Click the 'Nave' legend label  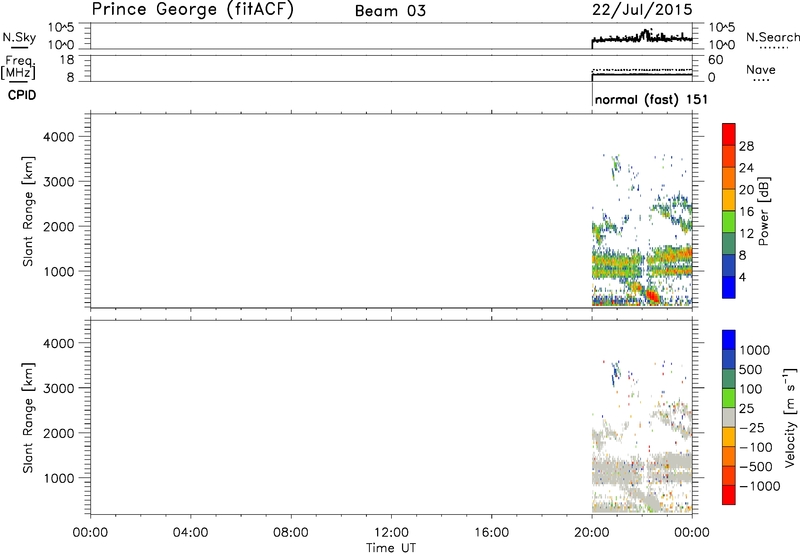coord(761,70)
